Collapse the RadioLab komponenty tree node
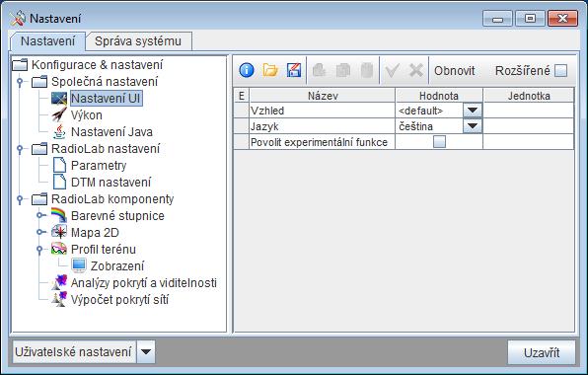 pyautogui.click(x=20, y=199)
